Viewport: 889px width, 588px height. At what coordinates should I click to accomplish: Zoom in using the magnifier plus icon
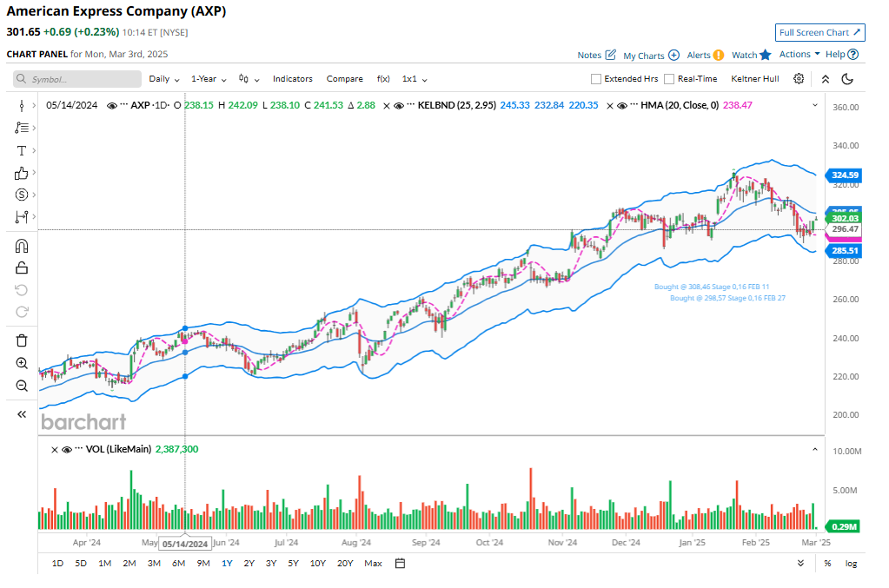coord(22,363)
